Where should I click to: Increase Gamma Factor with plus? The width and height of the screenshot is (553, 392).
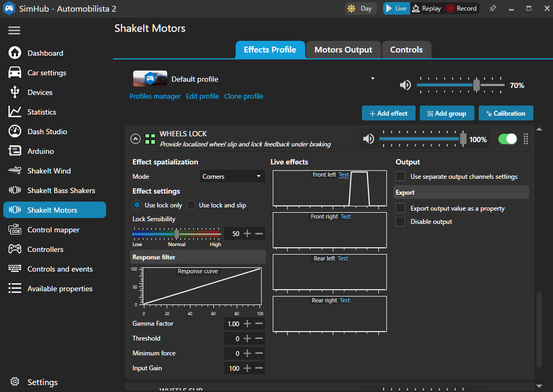[247, 324]
